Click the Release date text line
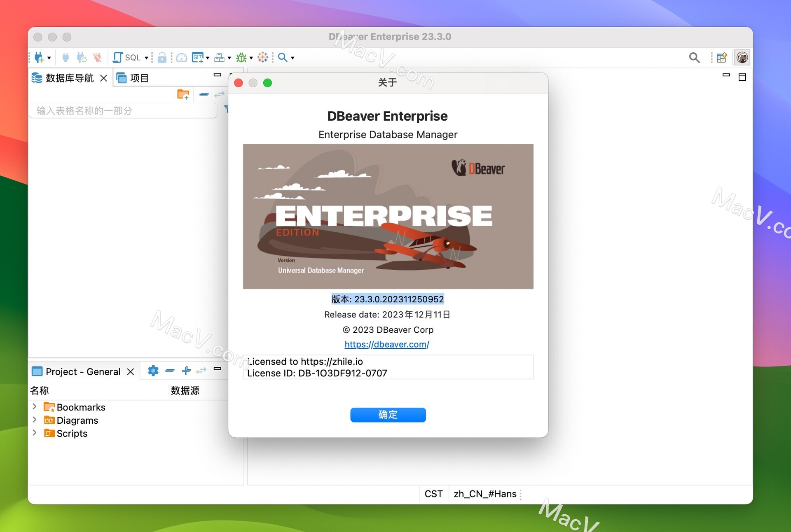The height and width of the screenshot is (532, 791). [x=387, y=315]
